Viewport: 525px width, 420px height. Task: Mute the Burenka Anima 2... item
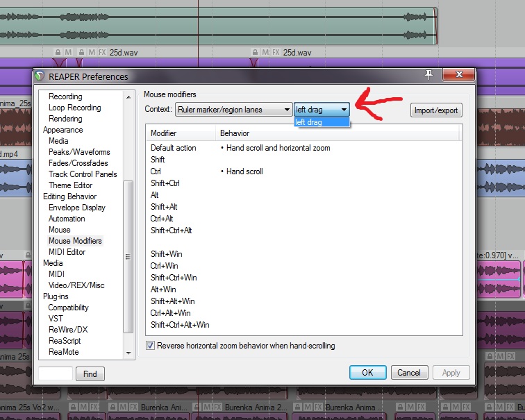pos(207,407)
